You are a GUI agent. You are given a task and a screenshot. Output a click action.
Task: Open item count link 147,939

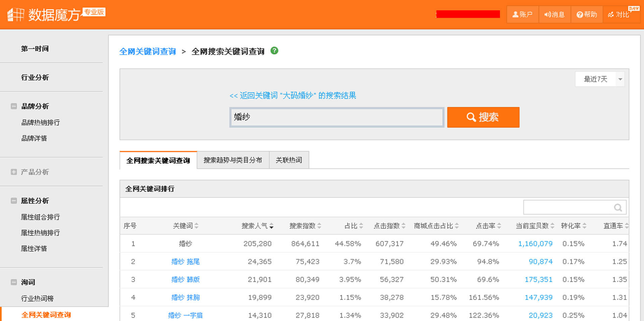pos(538,298)
